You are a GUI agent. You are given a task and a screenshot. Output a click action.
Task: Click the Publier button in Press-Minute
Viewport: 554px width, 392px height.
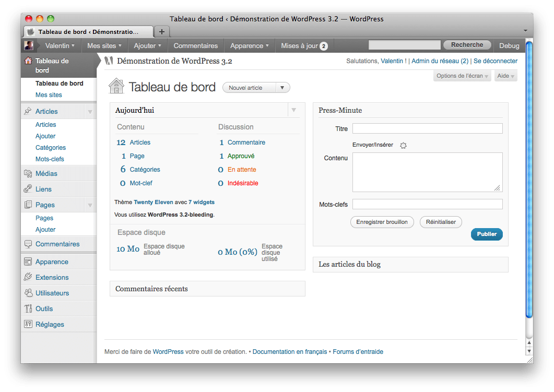click(x=487, y=234)
